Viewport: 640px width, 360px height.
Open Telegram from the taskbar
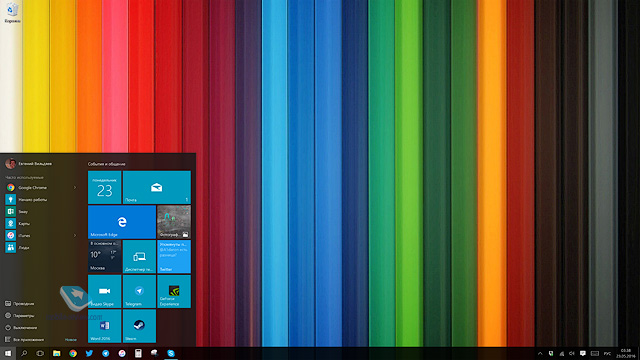click(x=105, y=353)
